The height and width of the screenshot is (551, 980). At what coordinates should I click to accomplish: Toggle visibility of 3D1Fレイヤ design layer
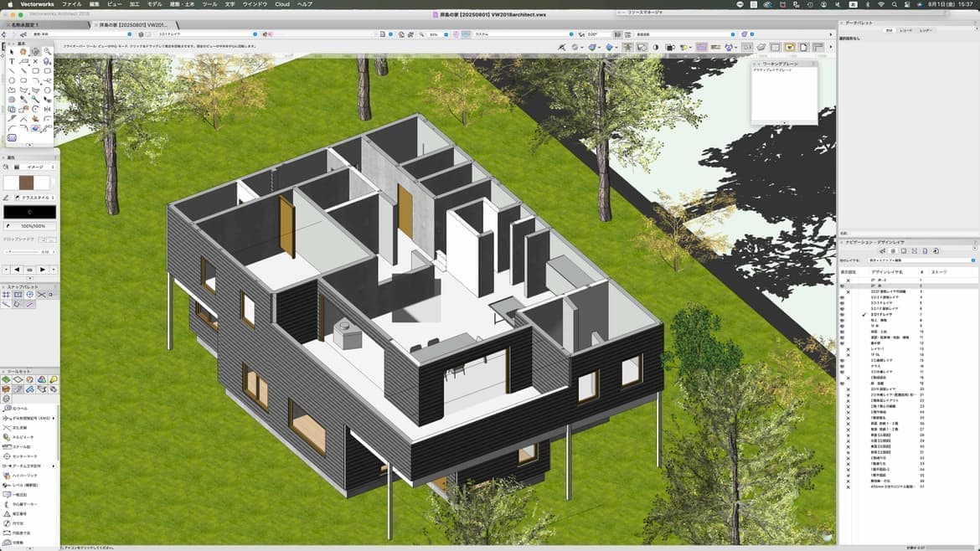pos(842,314)
